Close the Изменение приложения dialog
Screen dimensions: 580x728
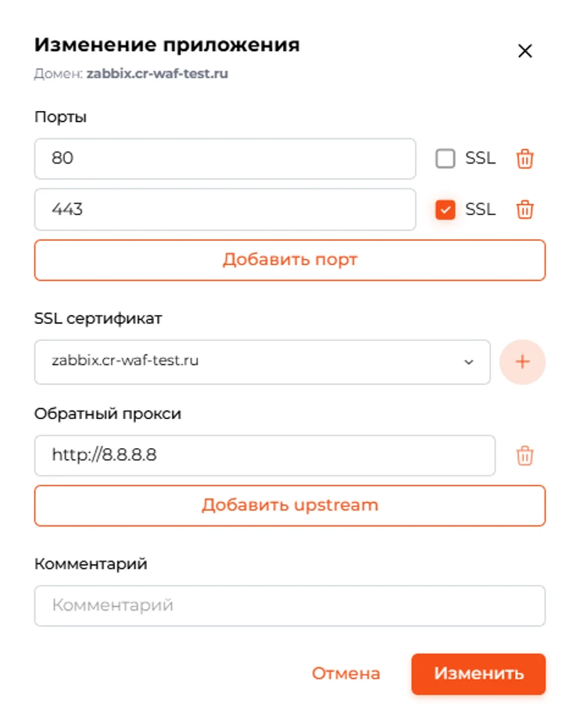pos(525,51)
